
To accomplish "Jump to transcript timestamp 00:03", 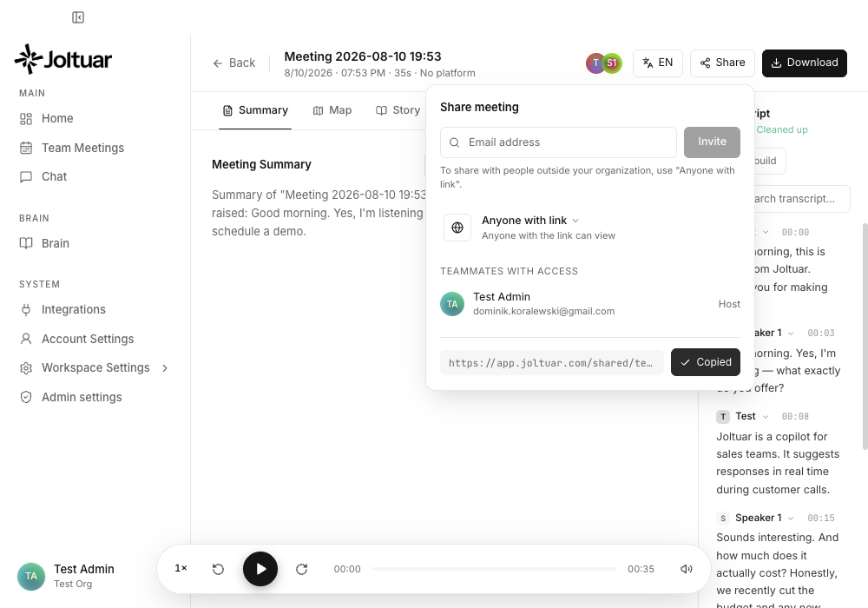I will pyautogui.click(x=821, y=334).
